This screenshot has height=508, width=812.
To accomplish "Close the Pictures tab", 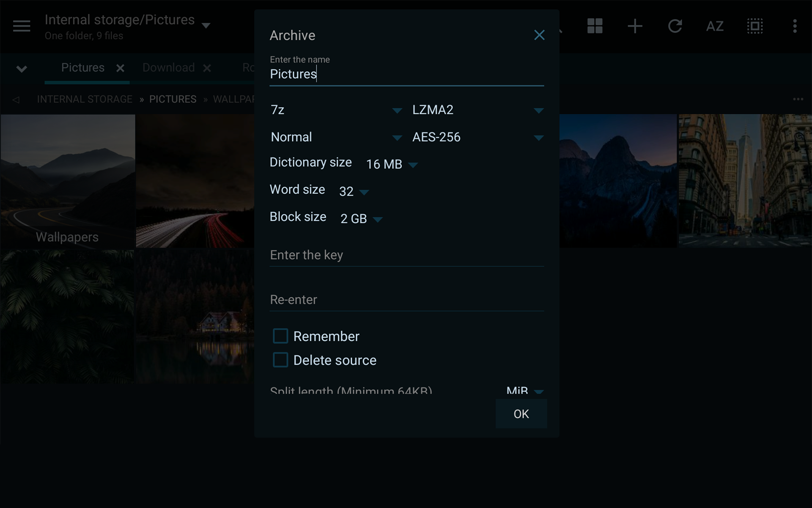I will (121, 68).
